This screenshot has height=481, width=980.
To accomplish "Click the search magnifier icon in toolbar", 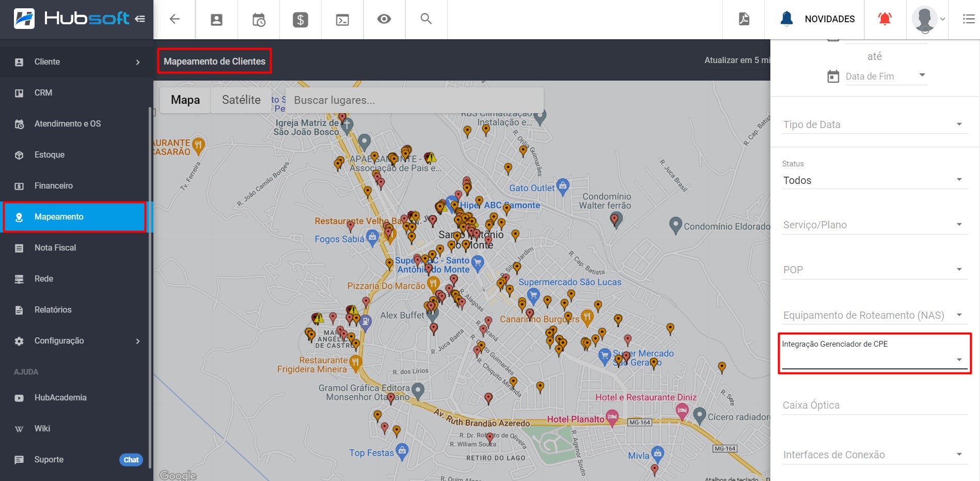I will point(426,19).
